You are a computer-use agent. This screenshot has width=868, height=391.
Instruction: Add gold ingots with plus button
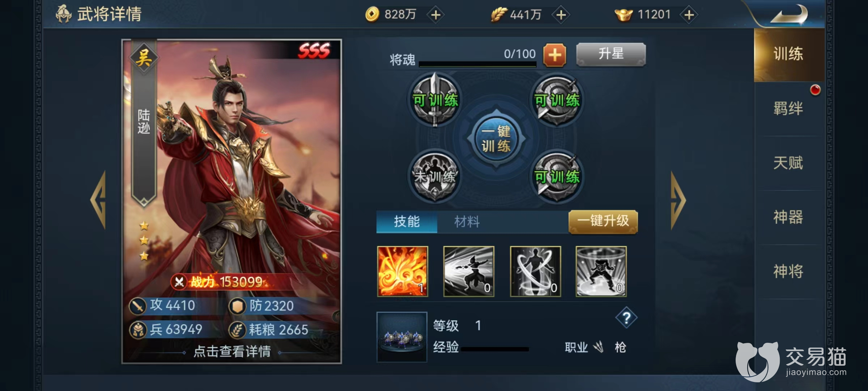(689, 15)
